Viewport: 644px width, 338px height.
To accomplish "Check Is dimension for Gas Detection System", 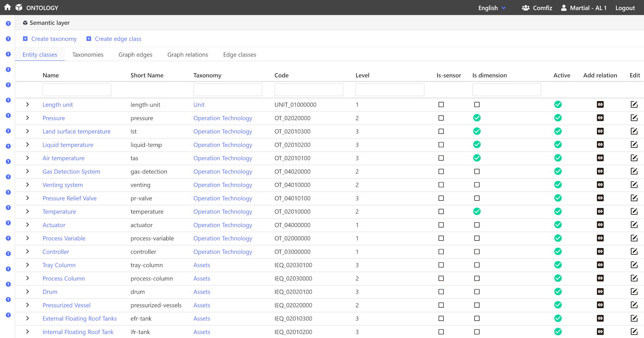I will [477, 171].
